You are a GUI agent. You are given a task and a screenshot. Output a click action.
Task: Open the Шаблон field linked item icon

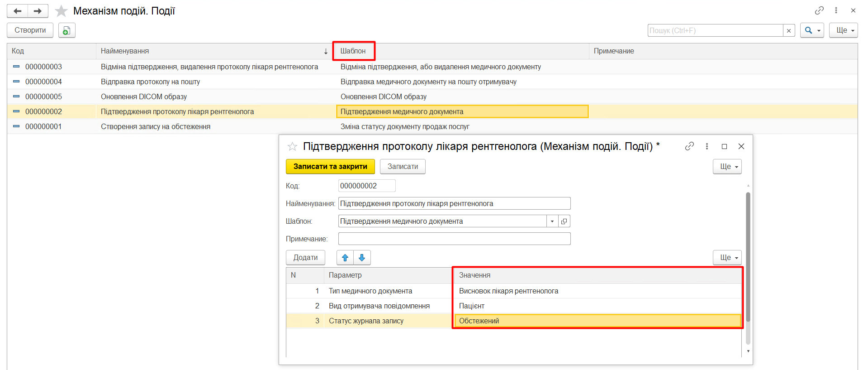tap(564, 221)
